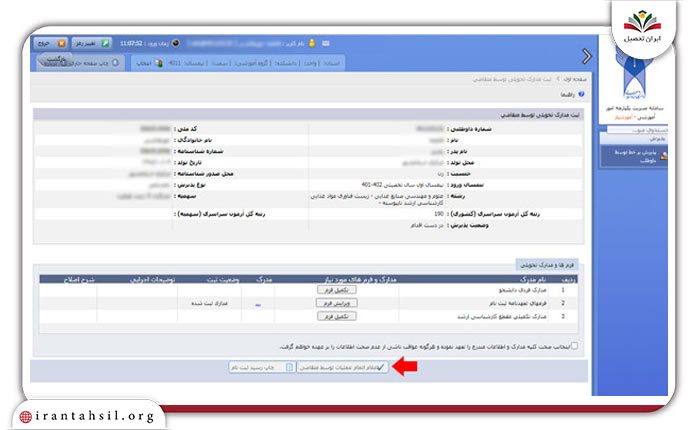Click the yellow user avatar icon
Viewport: 700px width, 430px height.
coord(312,43)
